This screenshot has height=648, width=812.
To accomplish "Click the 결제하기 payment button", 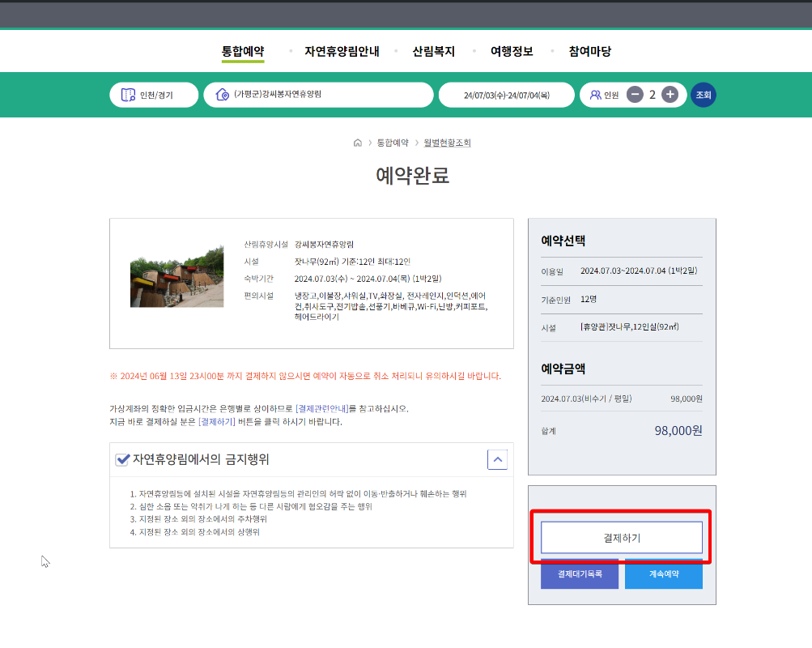I will coord(621,537).
